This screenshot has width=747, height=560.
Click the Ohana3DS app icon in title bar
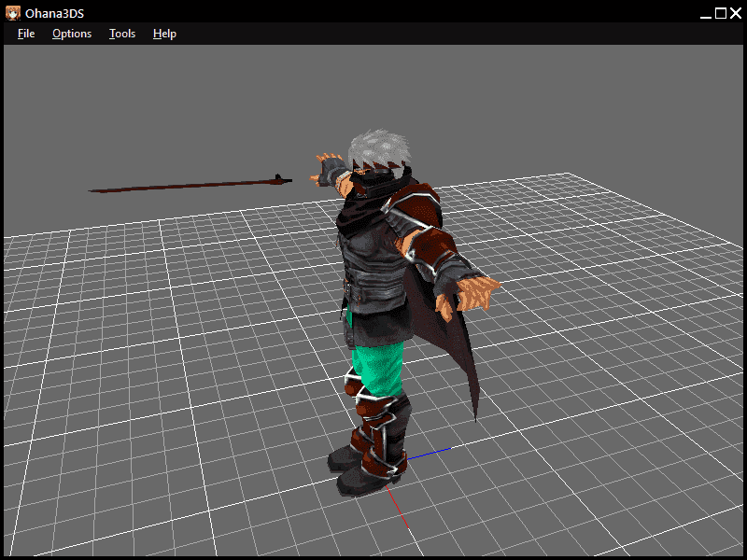coord(13,13)
